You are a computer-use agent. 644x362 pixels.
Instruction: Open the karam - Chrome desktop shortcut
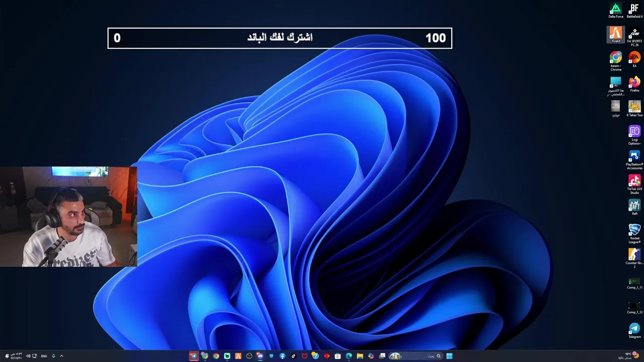[615, 61]
